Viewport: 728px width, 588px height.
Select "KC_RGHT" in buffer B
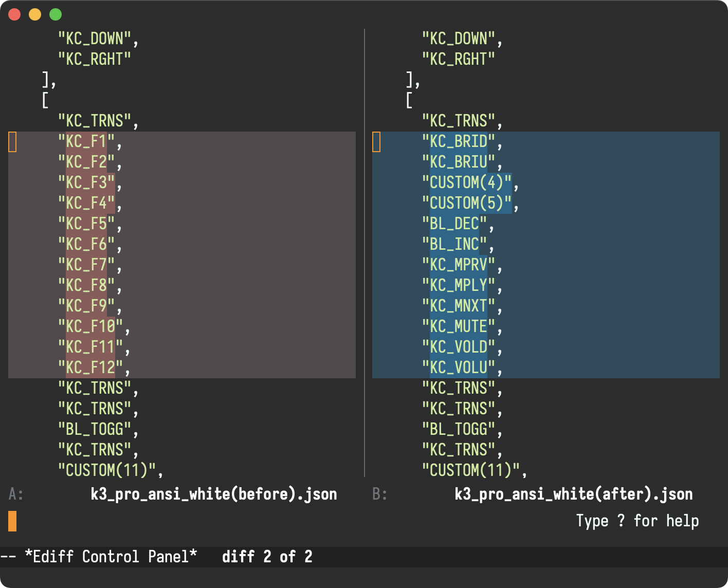(458, 60)
